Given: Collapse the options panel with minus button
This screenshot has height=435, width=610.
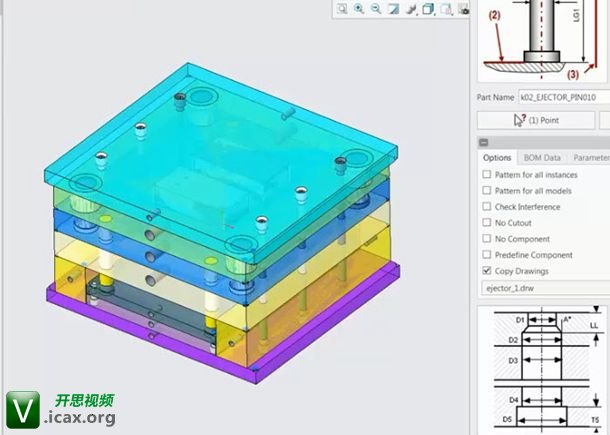Looking at the screenshot, I should tap(484, 143).
